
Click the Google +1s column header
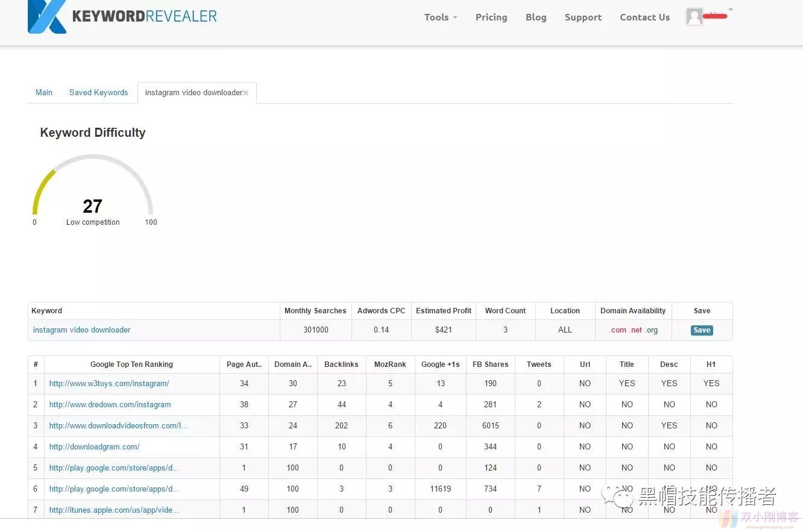pos(440,365)
